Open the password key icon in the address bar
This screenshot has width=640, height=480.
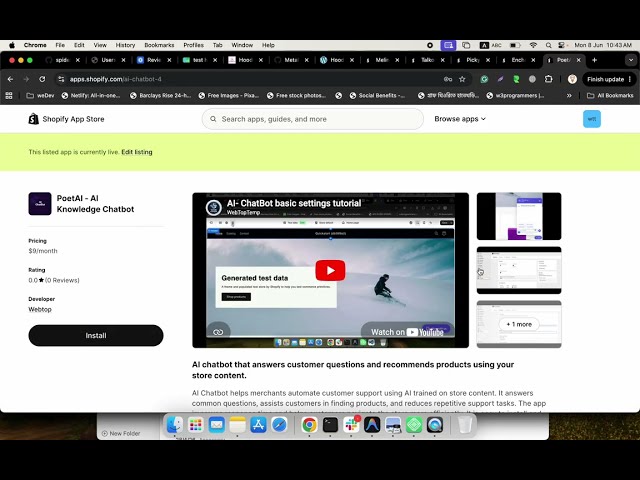coord(448,79)
